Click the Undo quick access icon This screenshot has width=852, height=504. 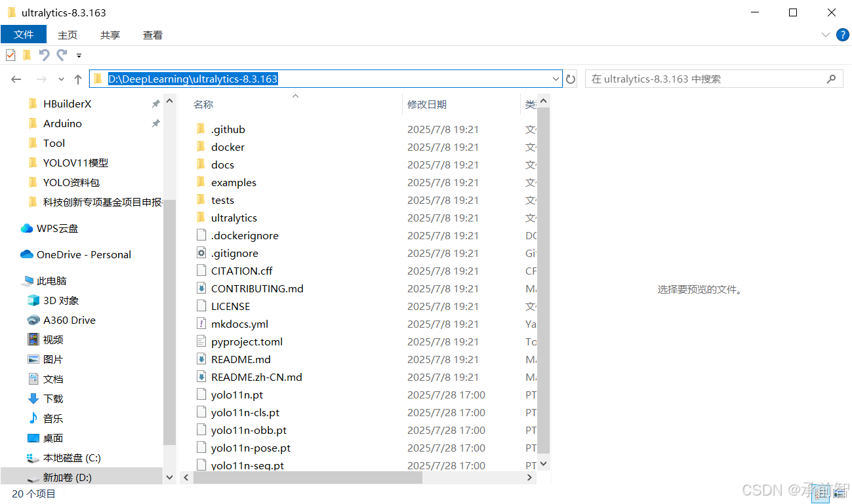[44, 55]
